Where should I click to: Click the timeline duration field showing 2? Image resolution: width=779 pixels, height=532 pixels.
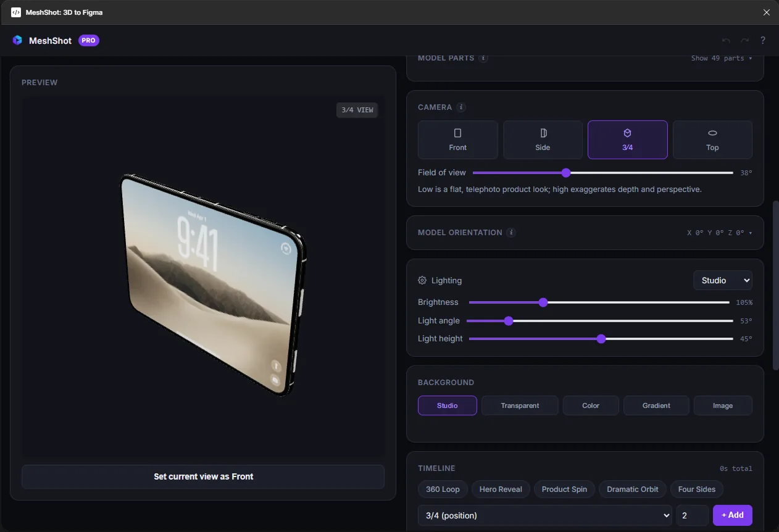pos(693,515)
